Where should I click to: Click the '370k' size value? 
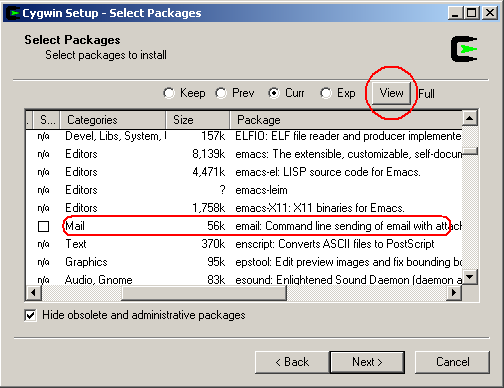(x=213, y=244)
